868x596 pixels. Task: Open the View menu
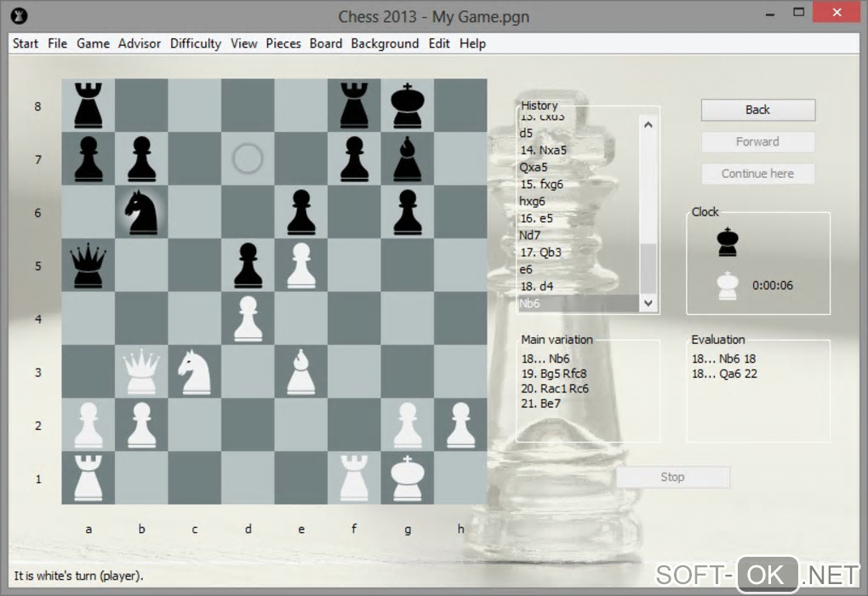(244, 43)
